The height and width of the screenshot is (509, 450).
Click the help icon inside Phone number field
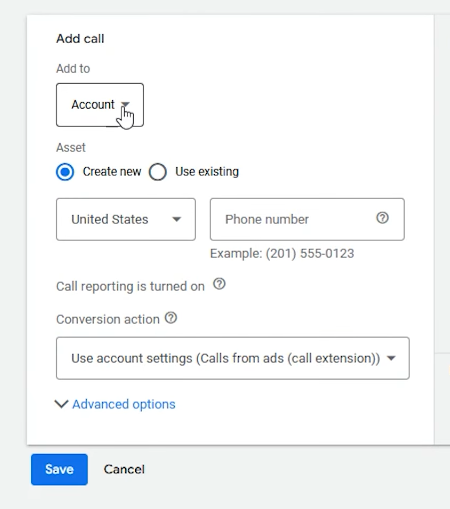tap(382, 218)
